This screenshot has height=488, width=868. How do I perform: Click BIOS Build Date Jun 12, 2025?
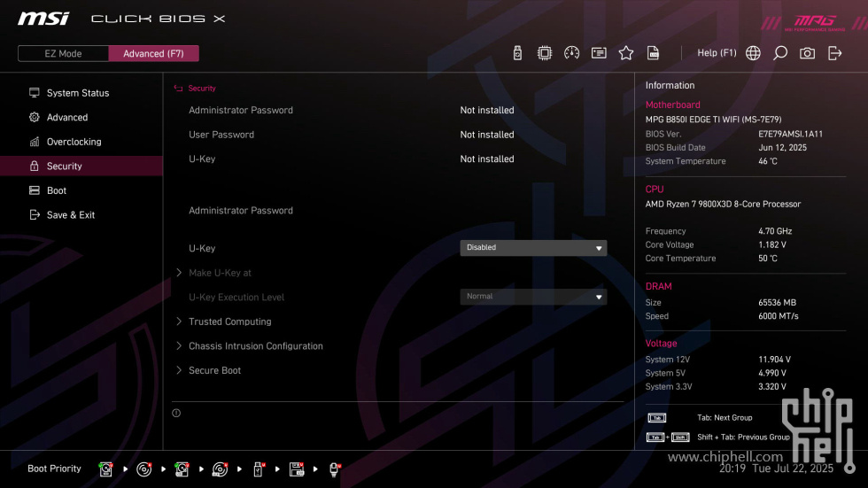pos(782,148)
